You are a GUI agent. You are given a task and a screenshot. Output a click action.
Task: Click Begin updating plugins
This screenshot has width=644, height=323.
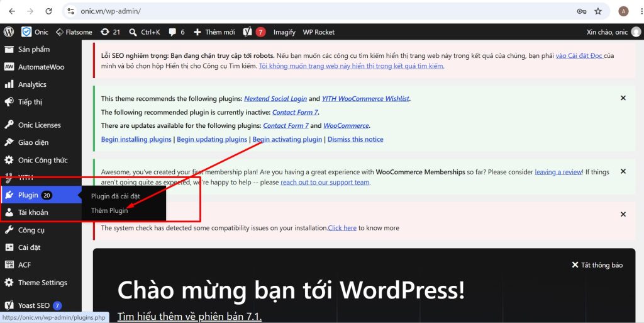point(212,139)
